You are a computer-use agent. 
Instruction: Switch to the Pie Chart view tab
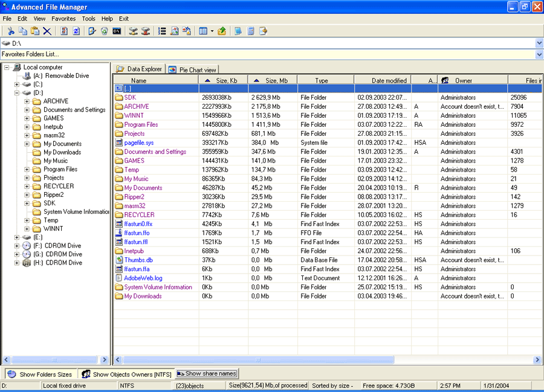click(193, 70)
